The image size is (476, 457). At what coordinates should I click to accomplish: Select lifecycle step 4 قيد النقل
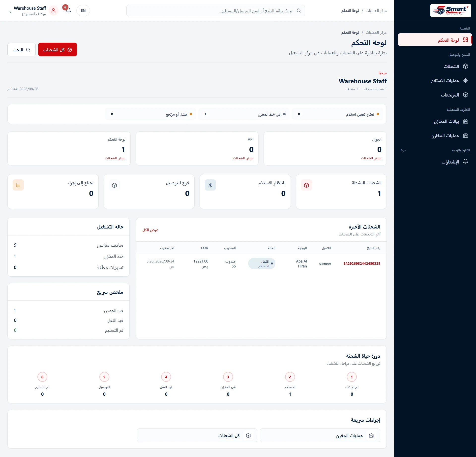pos(166,377)
